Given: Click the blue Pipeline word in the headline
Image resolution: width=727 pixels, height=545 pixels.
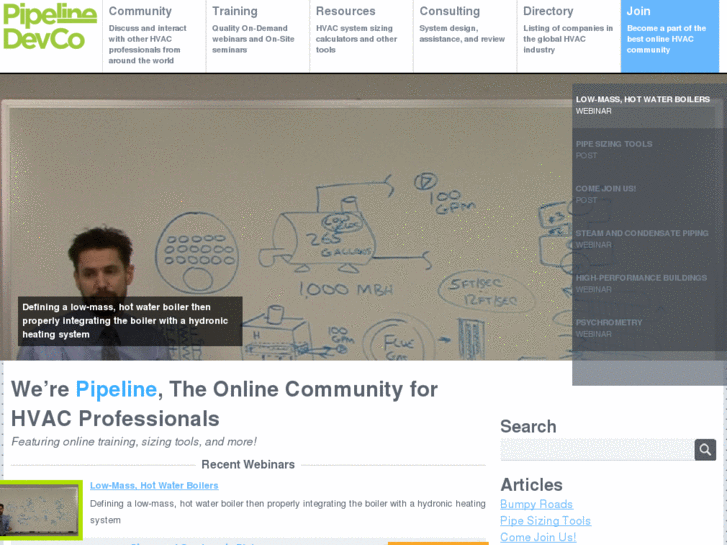Looking at the screenshot, I should pyautogui.click(x=116, y=389).
